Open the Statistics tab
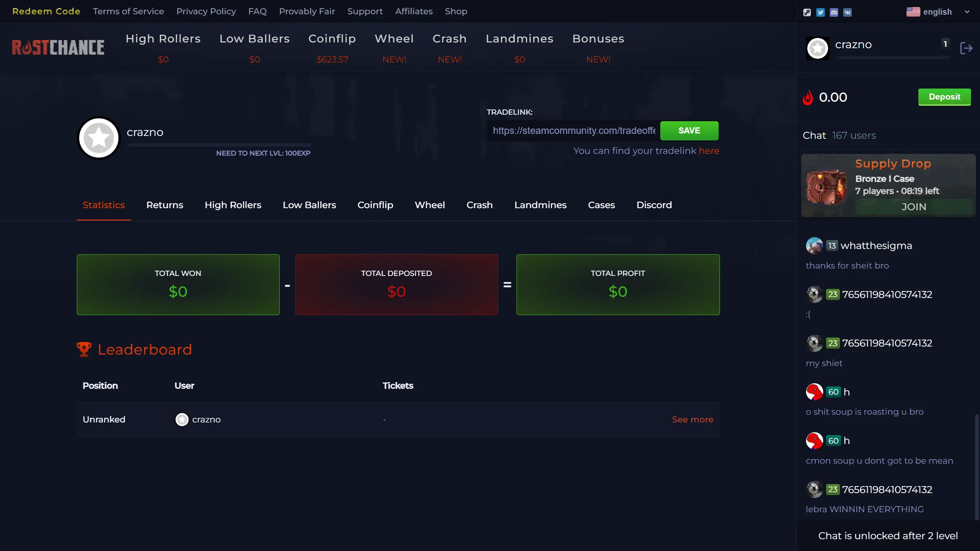This screenshot has height=551, width=980. tap(104, 205)
